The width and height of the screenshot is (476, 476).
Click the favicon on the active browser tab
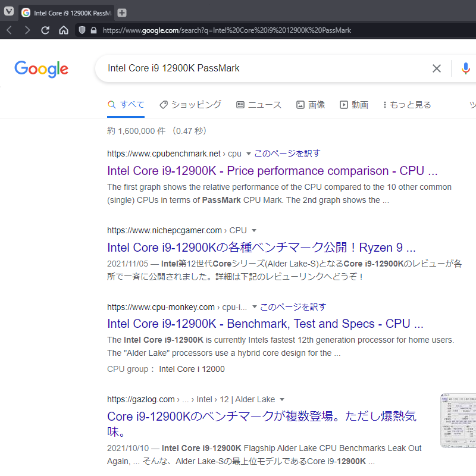click(26, 12)
